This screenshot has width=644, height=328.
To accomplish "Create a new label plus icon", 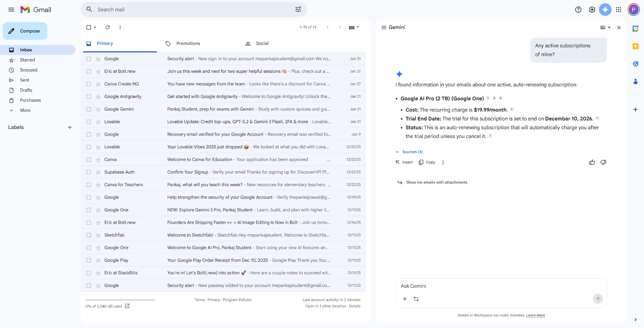I will click(x=70, y=127).
